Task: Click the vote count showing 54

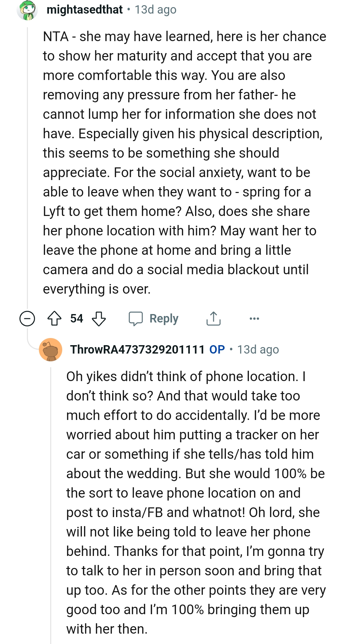Action: tap(76, 318)
